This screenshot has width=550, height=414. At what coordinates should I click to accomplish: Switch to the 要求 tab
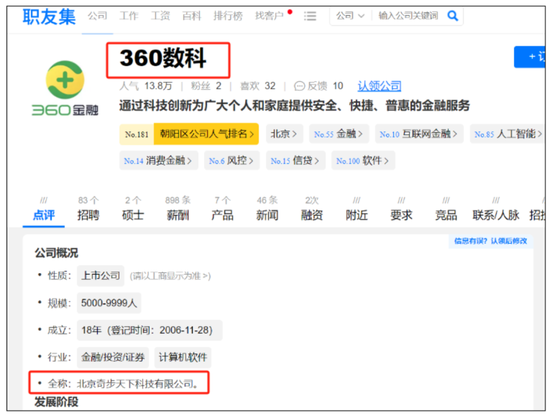(401, 209)
